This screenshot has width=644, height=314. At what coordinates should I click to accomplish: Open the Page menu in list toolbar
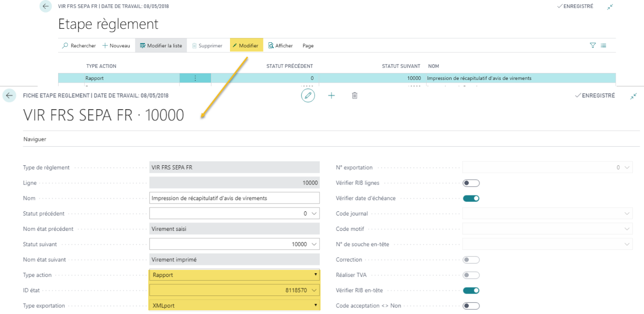308,46
